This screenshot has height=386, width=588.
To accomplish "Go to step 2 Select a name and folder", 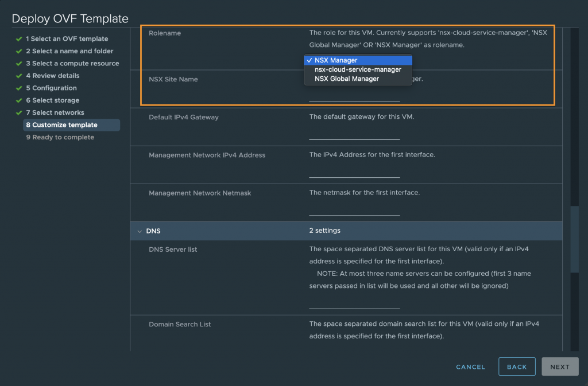I will [69, 51].
